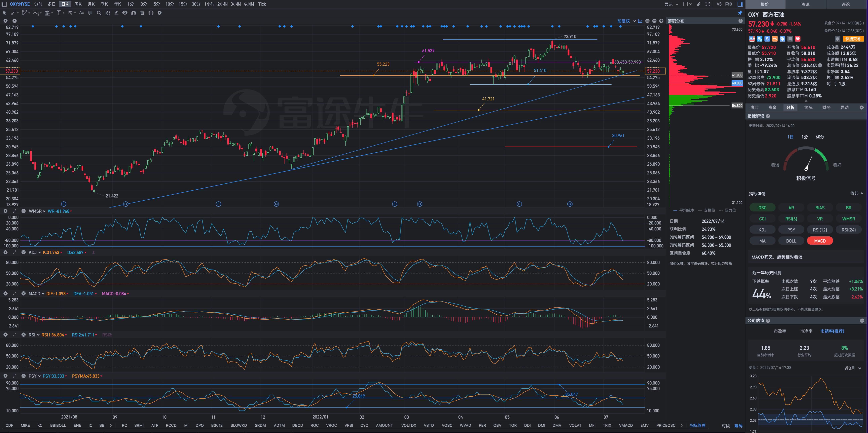Screen dimensions: 868x433
Task: Open the paintbrush theme tool
Action: 699,4
